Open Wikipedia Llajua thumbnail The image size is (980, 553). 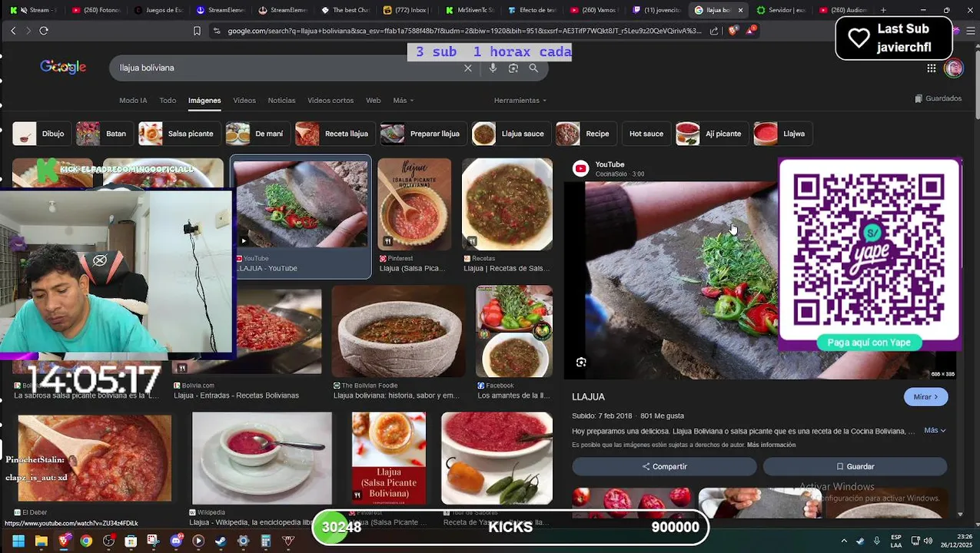pyautogui.click(x=262, y=458)
